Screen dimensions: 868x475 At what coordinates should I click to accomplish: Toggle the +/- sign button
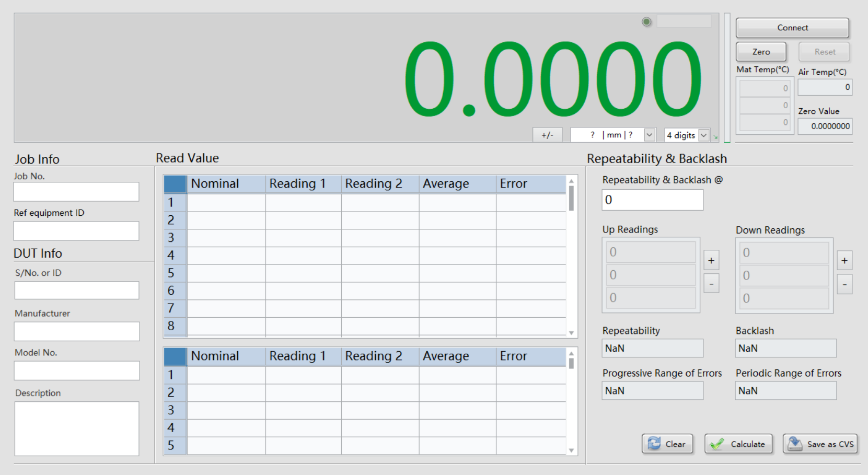coord(547,135)
